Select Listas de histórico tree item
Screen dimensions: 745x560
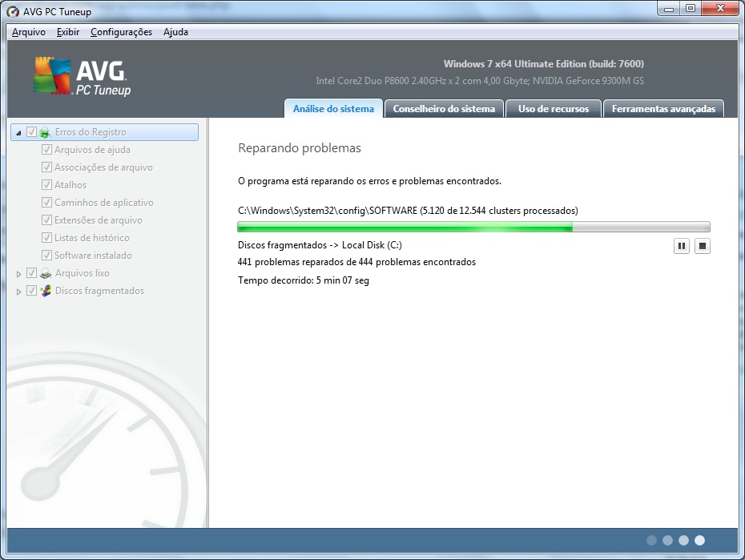(91, 237)
